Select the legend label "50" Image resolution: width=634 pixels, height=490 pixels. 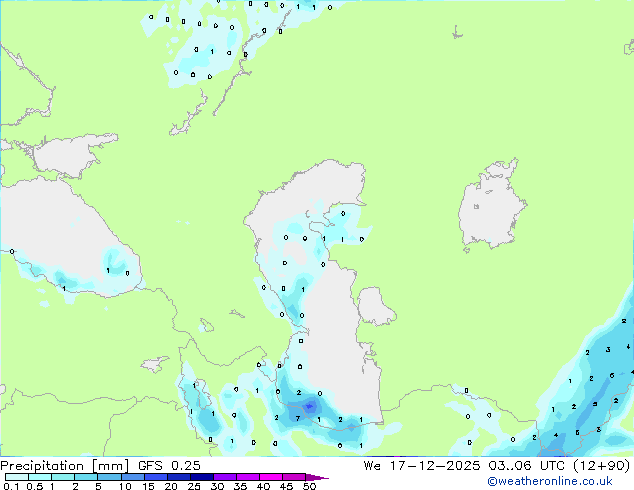(309, 486)
